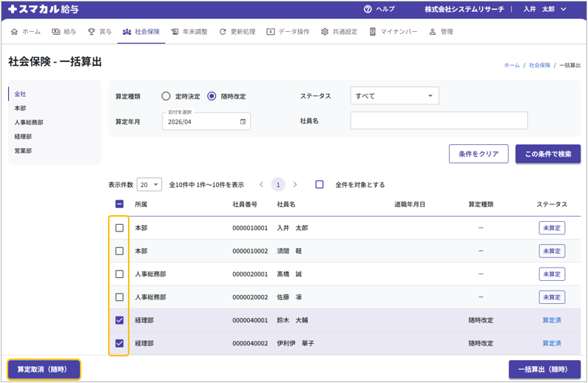
Task: Go to the next page arrow
Action: (295, 185)
